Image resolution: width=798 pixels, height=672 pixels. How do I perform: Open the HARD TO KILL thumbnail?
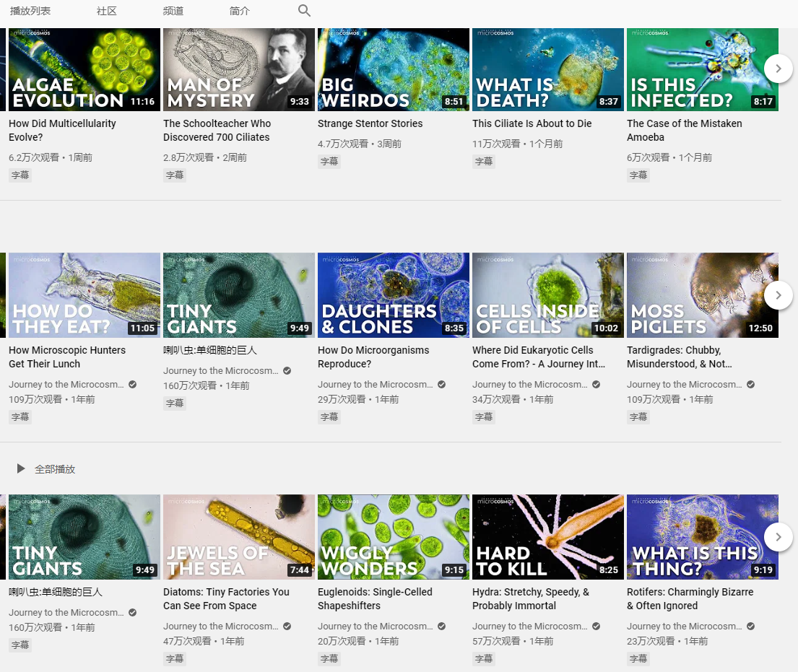tap(548, 537)
